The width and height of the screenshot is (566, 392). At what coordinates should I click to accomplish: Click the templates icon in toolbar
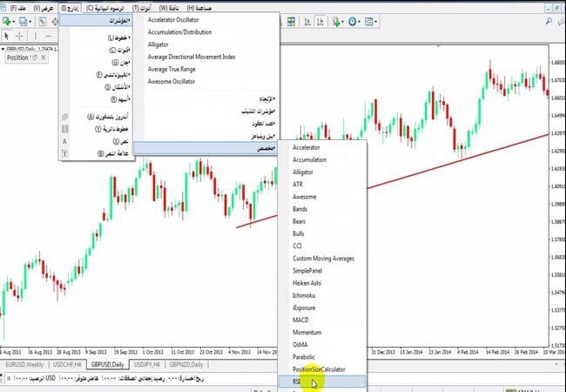pyautogui.click(x=368, y=22)
